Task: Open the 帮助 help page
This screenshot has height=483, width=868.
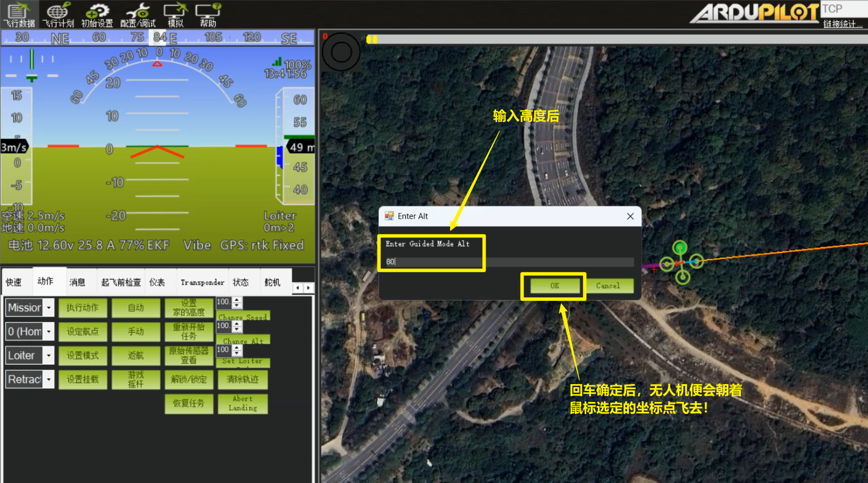Action: (208, 14)
